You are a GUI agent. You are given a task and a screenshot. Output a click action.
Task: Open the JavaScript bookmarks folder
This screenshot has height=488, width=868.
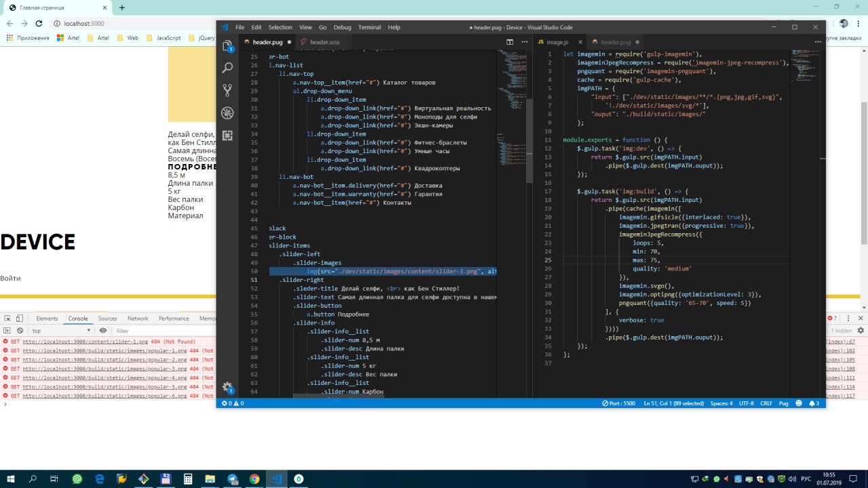point(163,38)
